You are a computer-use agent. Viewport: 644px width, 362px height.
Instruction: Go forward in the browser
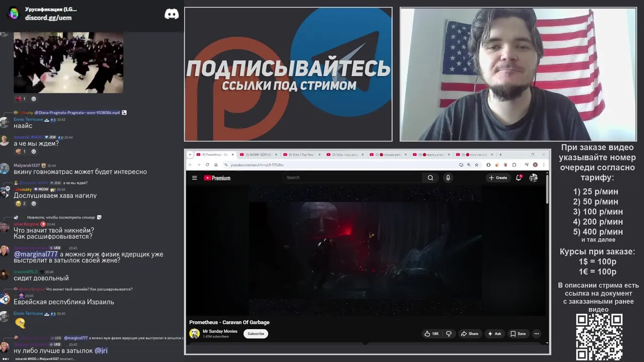(x=199, y=164)
